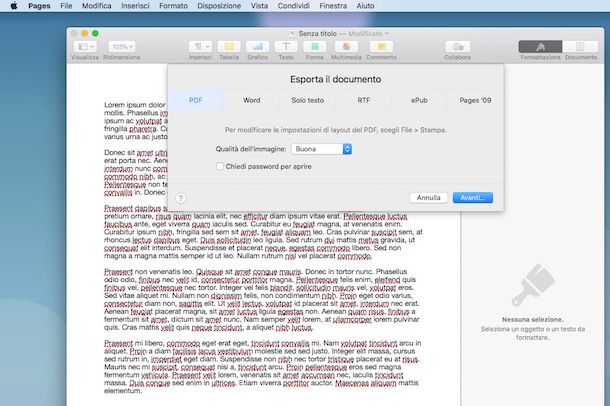
Task: Toggle the Documento inspector panel
Action: click(580, 47)
